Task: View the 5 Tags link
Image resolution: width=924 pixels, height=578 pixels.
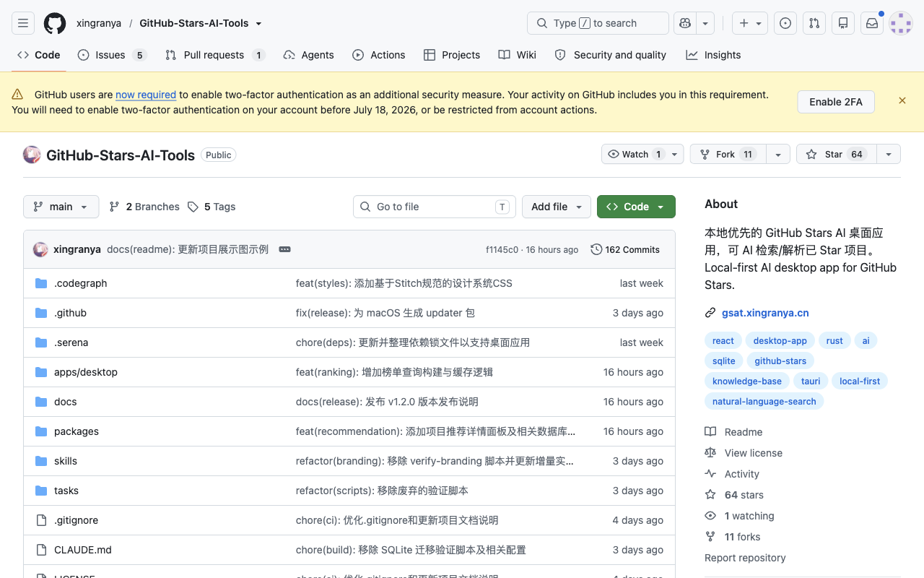Action: pos(212,207)
